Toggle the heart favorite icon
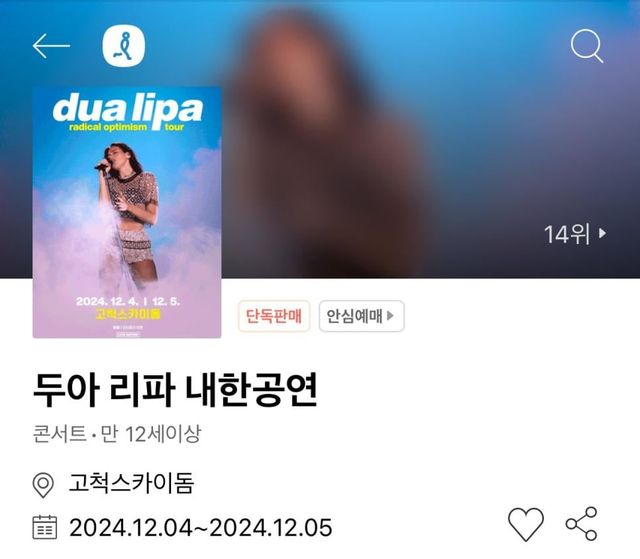This screenshot has width=640, height=559. click(x=526, y=524)
